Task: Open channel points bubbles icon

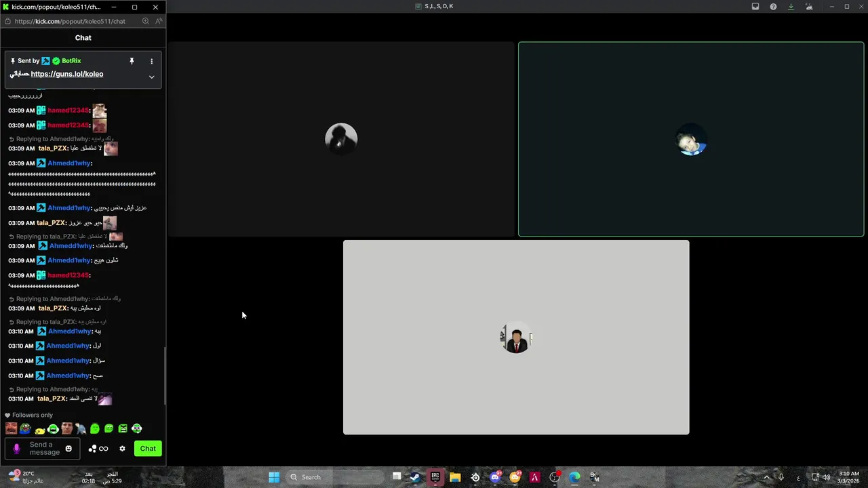Action: tap(92, 449)
